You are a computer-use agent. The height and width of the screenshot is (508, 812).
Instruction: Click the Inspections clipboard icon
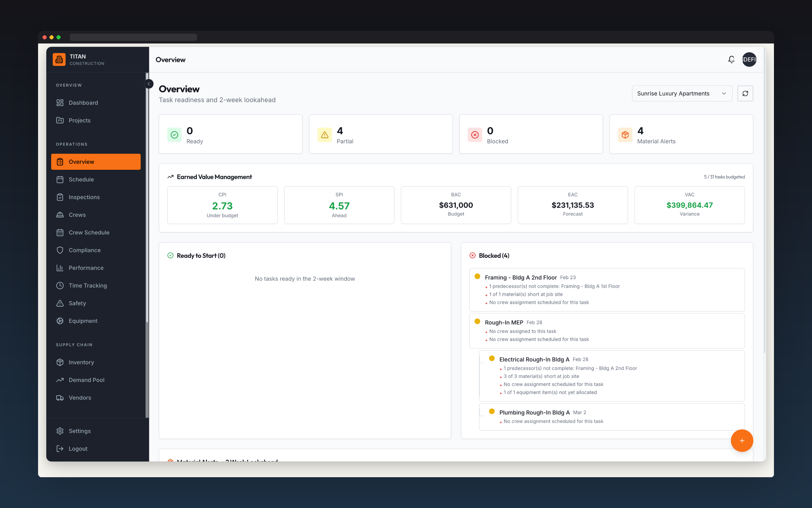(60, 197)
